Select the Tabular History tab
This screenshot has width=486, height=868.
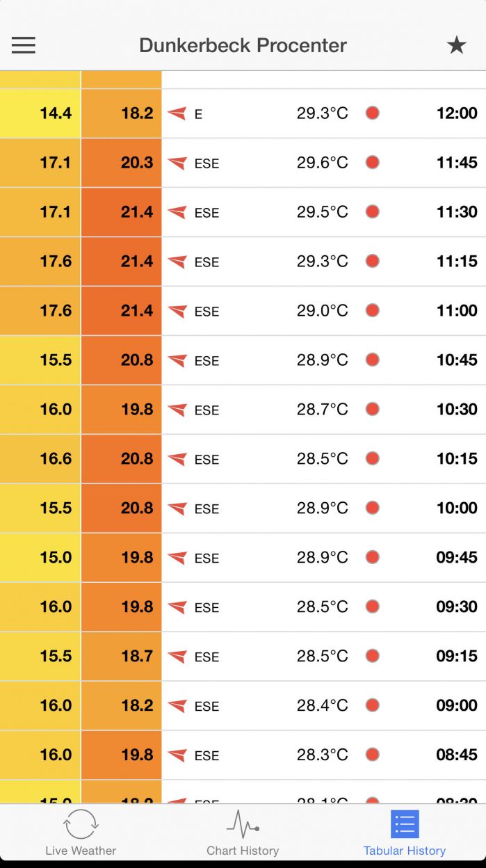coord(405,833)
